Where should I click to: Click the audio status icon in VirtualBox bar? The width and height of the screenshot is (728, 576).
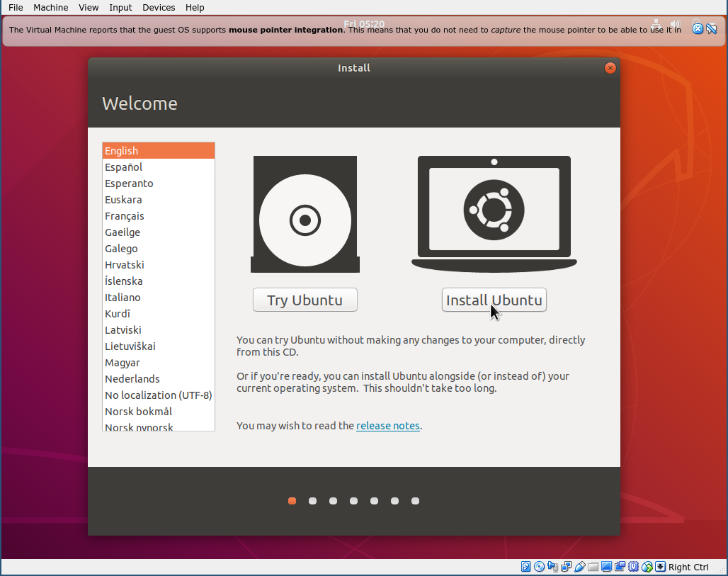coord(553,567)
